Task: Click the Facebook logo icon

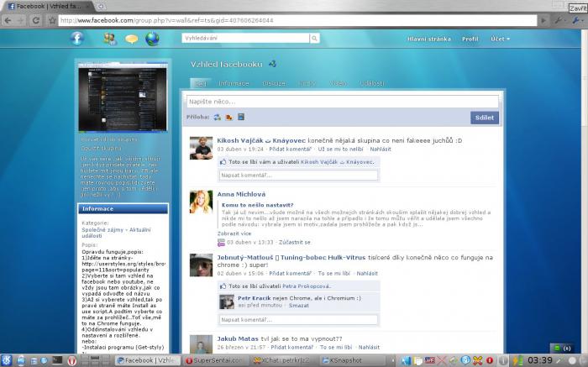Action: [77, 39]
